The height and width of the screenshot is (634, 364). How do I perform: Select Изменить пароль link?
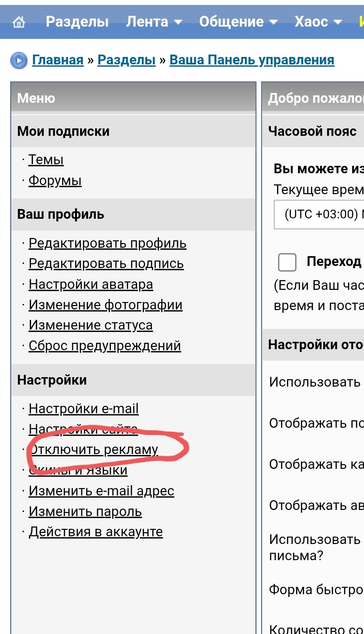tap(85, 511)
